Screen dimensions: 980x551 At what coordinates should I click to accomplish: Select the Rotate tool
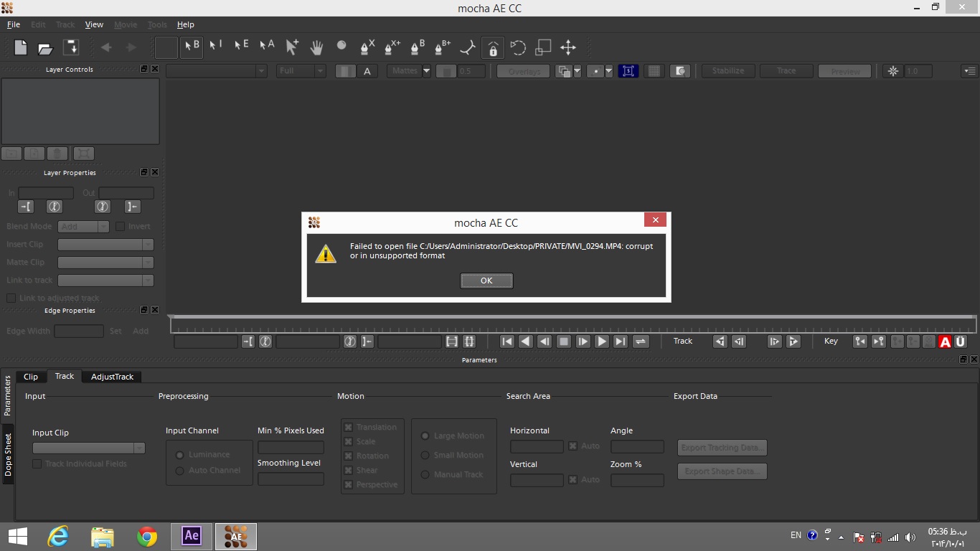click(x=518, y=47)
